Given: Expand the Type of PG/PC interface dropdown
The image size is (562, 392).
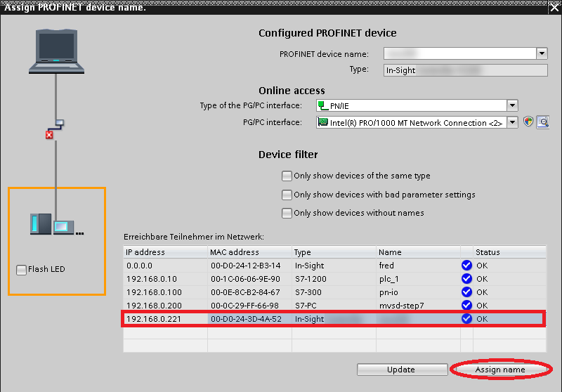Looking at the screenshot, I should (512, 105).
